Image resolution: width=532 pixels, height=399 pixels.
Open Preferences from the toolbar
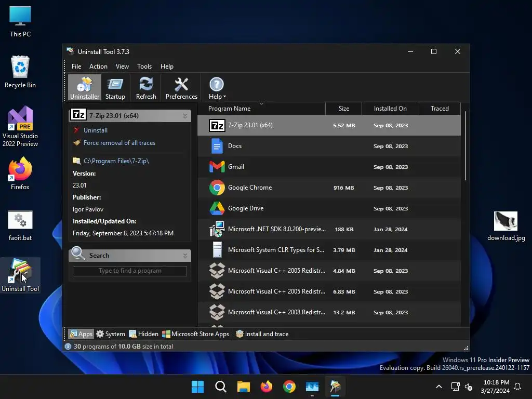tap(181, 87)
